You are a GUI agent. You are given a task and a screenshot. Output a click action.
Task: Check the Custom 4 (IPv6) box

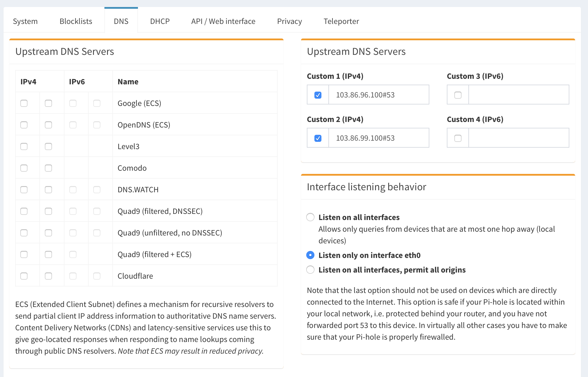point(458,138)
